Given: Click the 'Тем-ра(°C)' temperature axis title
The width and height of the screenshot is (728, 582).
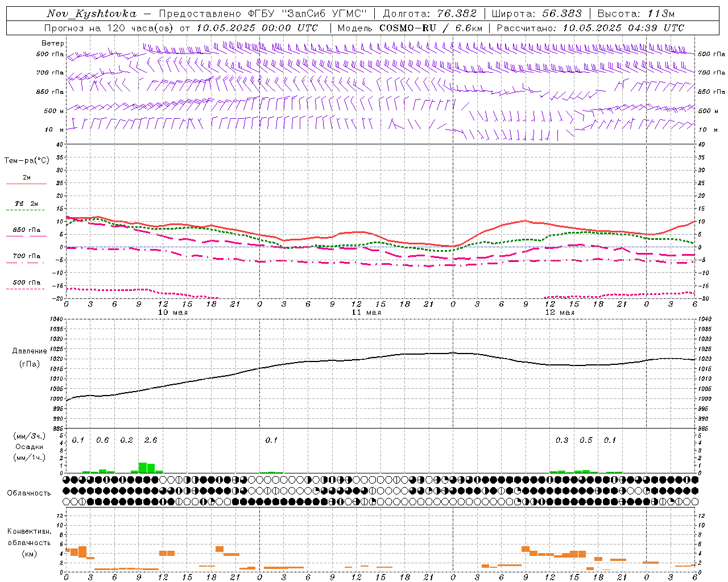Looking at the screenshot, I should [x=27, y=161].
